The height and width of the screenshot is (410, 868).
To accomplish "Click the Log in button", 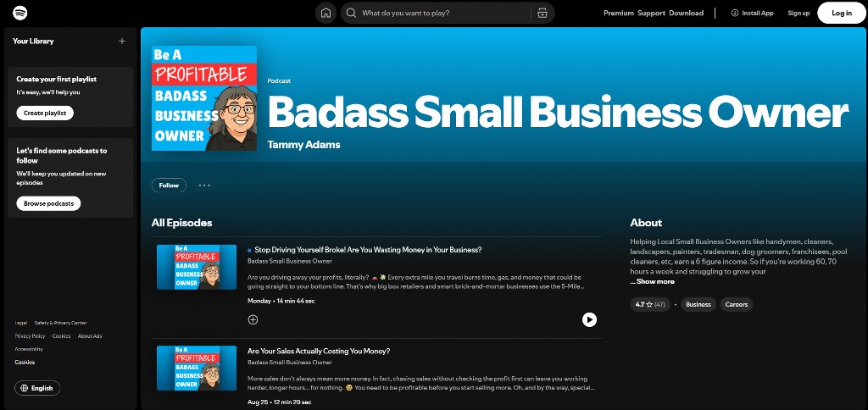I will 842,13.
